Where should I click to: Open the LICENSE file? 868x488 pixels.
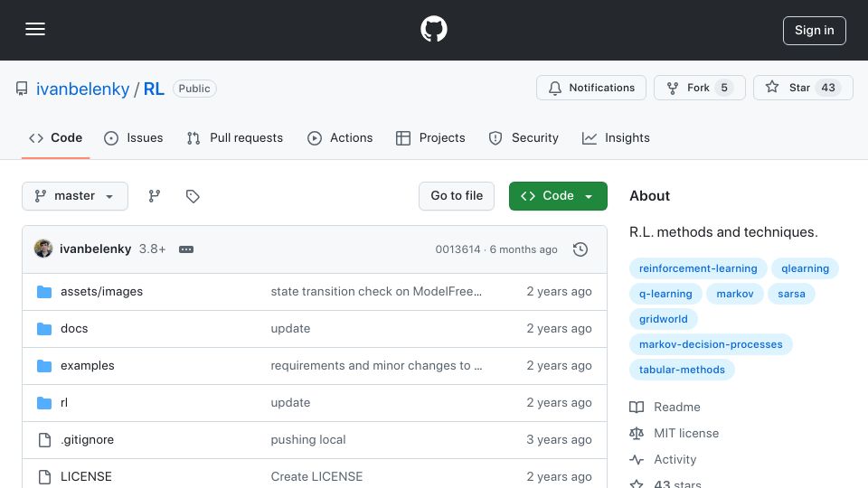[86, 477]
